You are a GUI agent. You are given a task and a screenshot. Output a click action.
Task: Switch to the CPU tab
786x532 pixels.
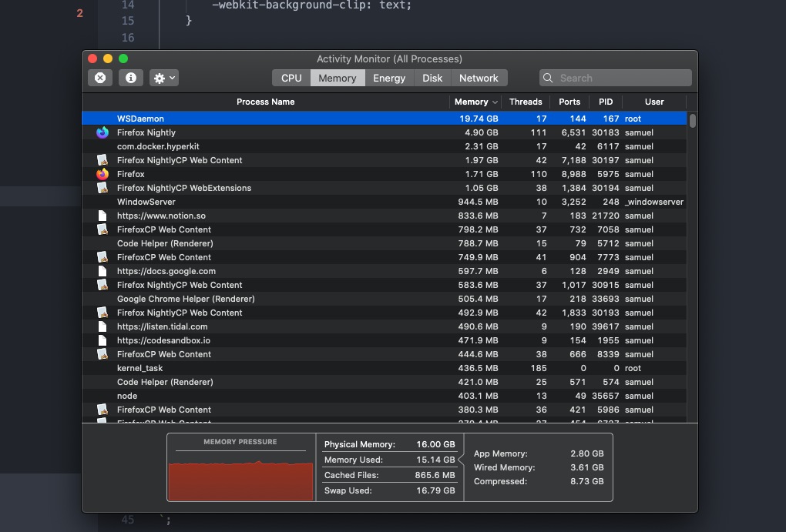click(291, 78)
